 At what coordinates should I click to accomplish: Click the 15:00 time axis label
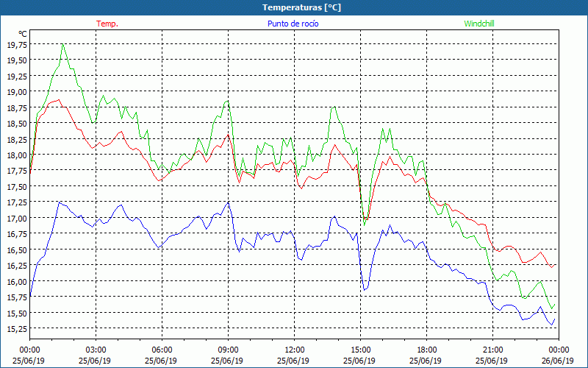click(360, 350)
